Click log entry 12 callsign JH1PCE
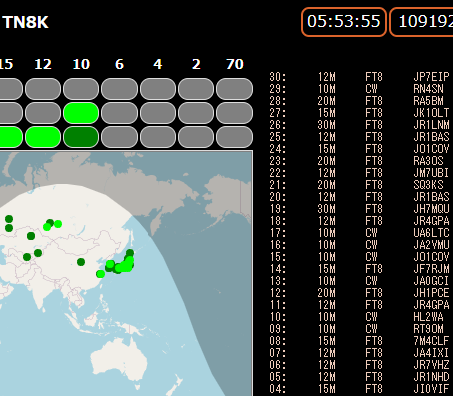 [431, 293]
